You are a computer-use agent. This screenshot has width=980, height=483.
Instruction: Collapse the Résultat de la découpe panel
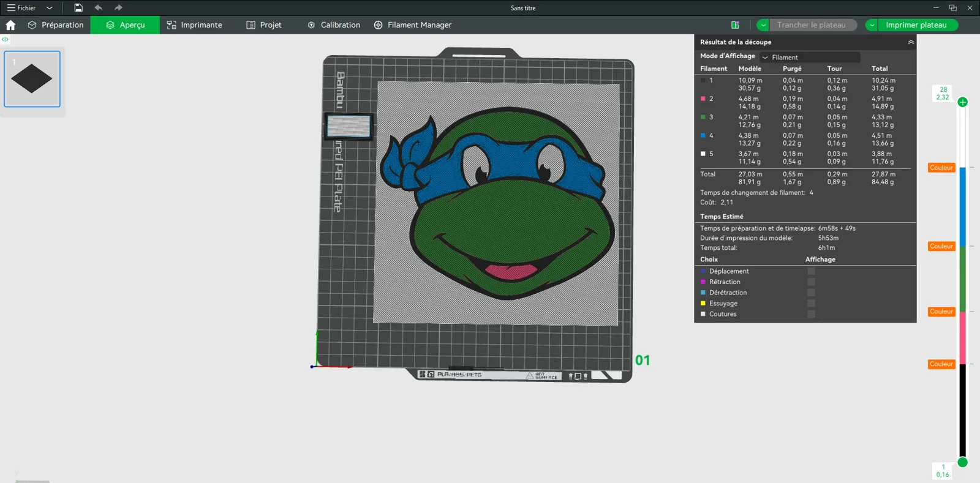point(911,42)
